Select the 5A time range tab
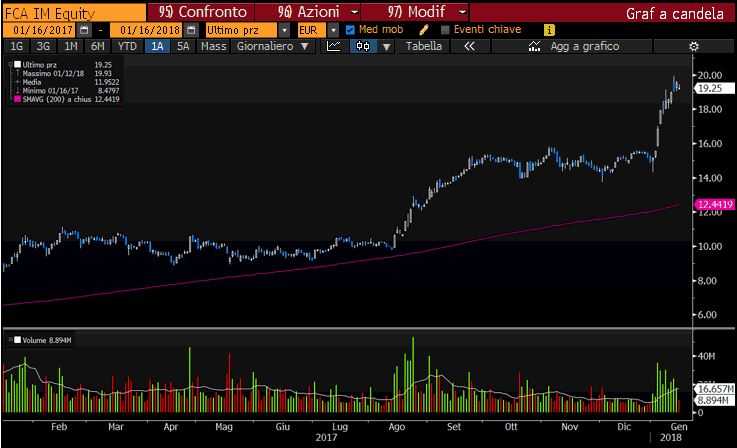The height and width of the screenshot is (448, 737). pyautogui.click(x=183, y=46)
